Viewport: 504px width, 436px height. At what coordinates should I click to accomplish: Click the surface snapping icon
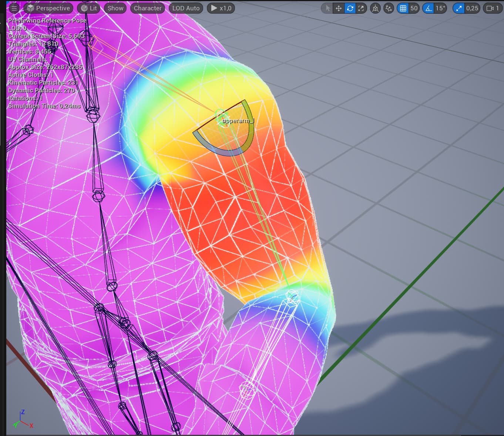(x=389, y=8)
